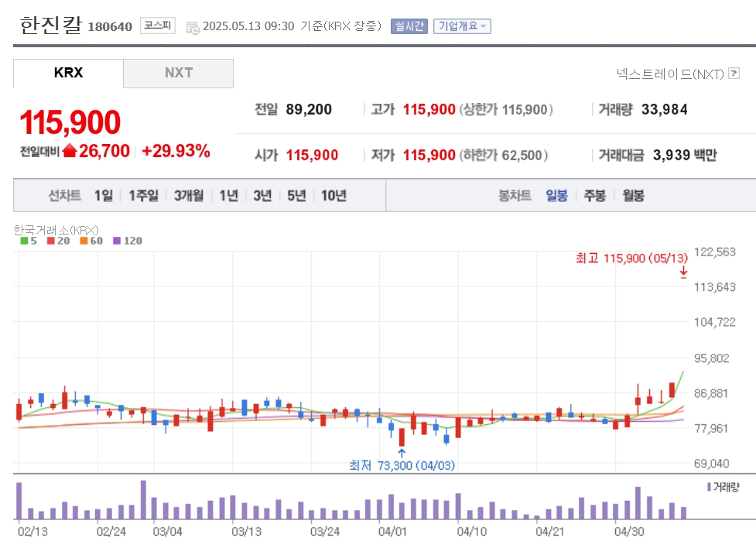Select the 1일 line chart period
The image size is (756, 555).
click(x=104, y=196)
